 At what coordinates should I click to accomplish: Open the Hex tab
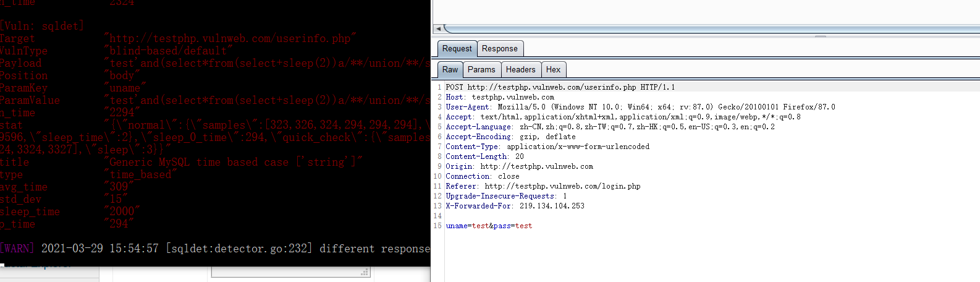pos(554,70)
